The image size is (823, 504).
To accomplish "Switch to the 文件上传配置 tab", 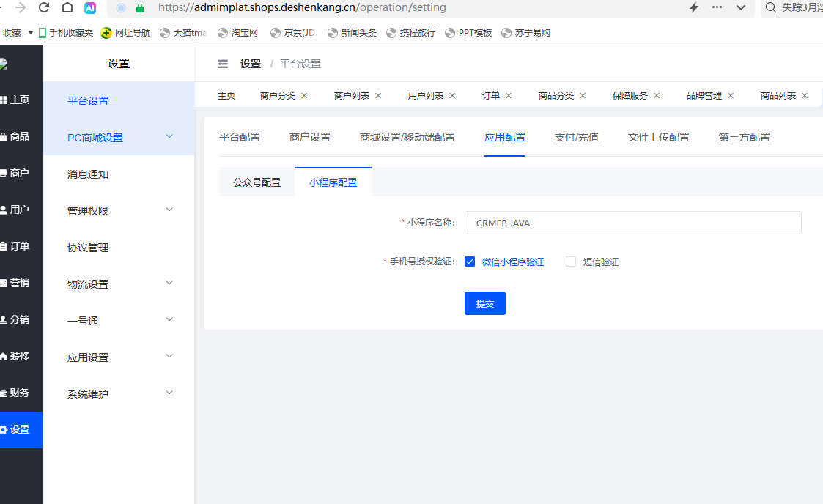I will [x=658, y=138].
